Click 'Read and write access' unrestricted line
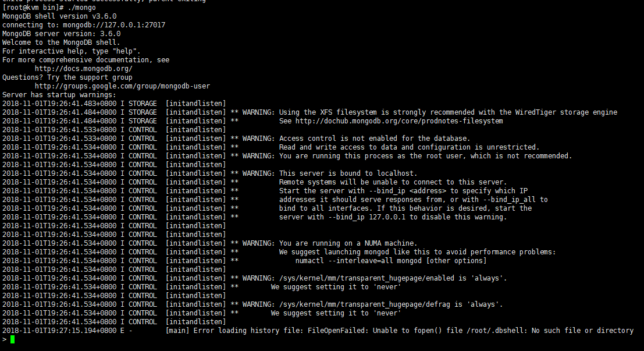 [x=409, y=147]
